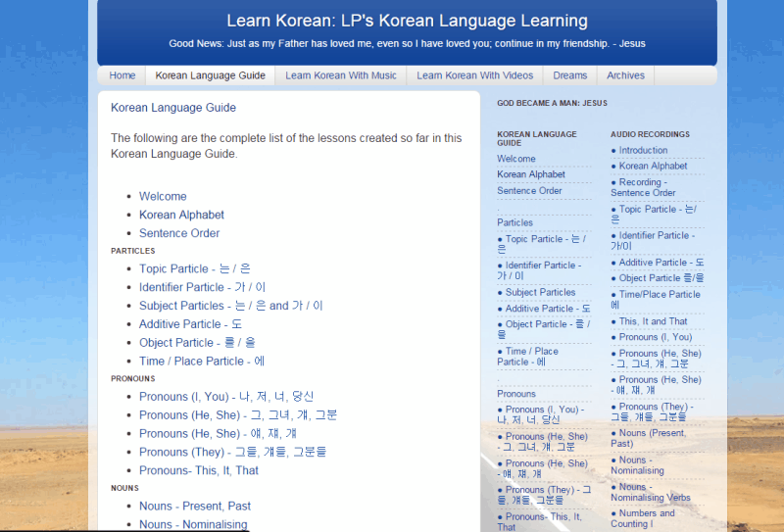Click Identifier Particle in sidebar guide
This screenshot has width=784, height=532.
(x=539, y=271)
